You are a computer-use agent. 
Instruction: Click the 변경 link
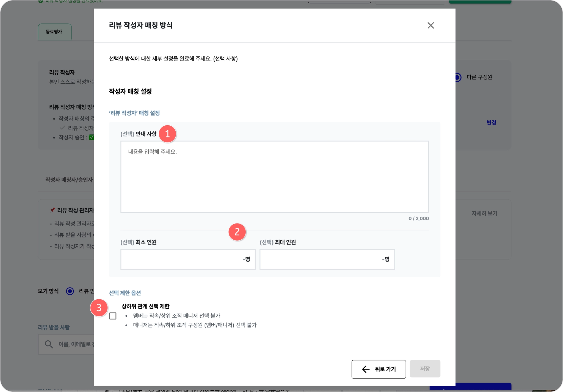491,123
